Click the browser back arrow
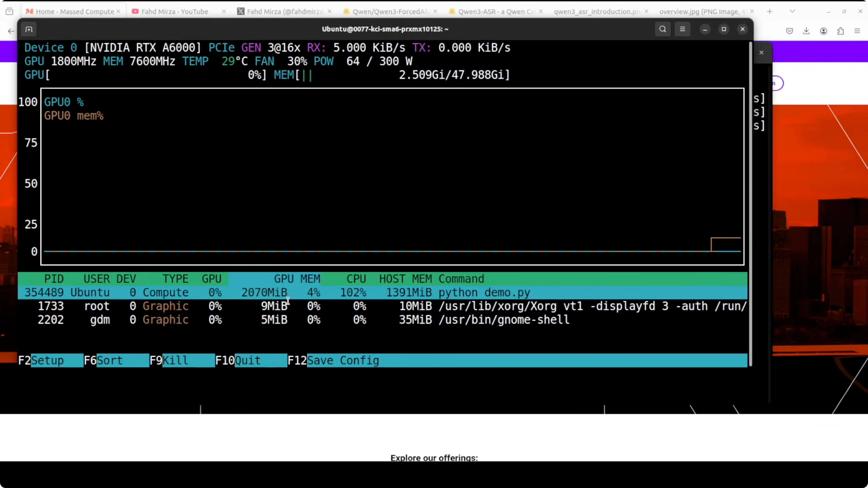The height and width of the screenshot is (488, 868). coord(11,31)
